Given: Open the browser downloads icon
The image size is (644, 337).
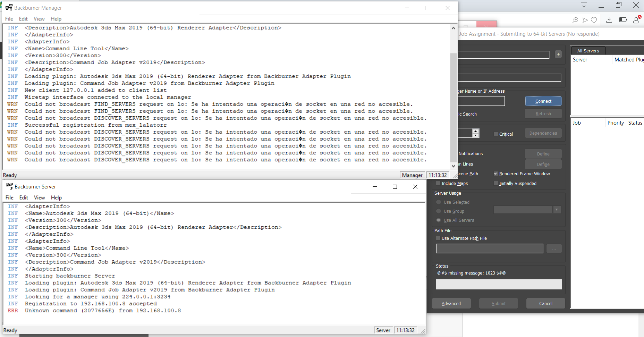Looking at the screenshot, I should pyautogui.click(x=609, y=20).
